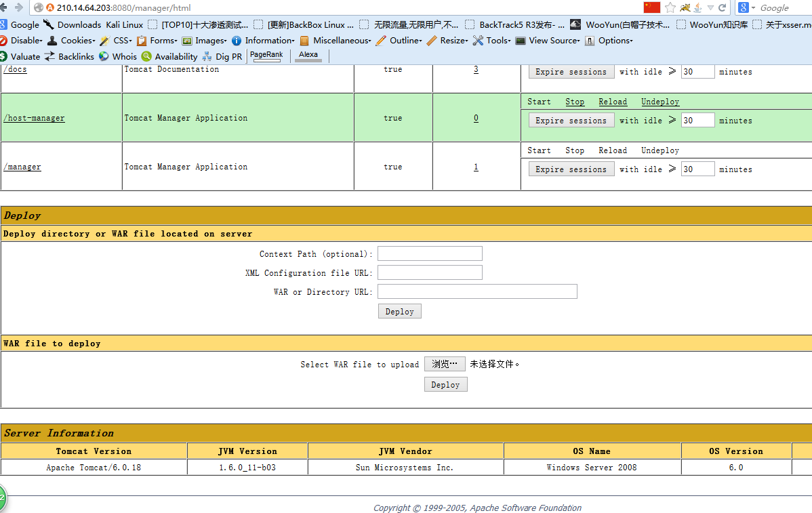Screen dimensions: 812x513
Task: Open the Disable toolbar menu
Action: (x=21, y=41)
